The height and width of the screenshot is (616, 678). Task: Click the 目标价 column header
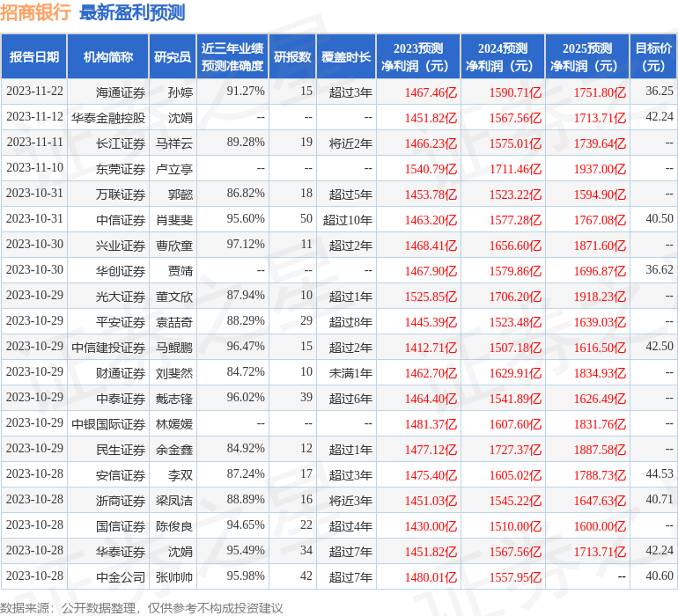(653, 56)
